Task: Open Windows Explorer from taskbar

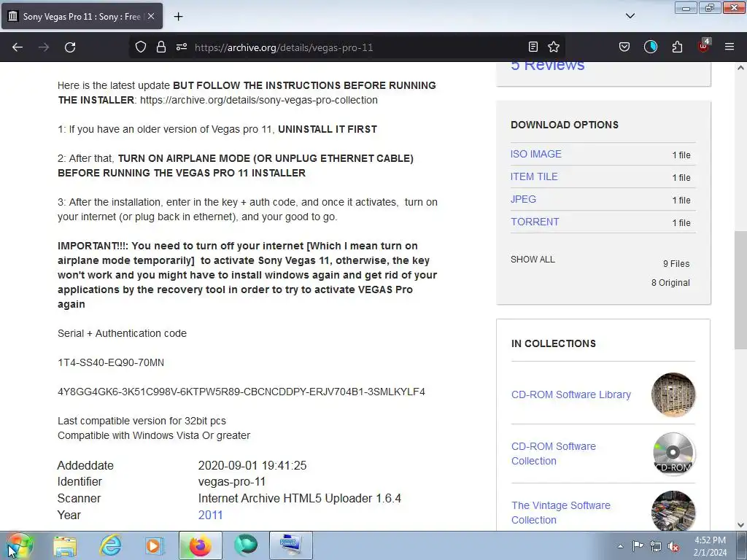Action: [x=65, y=545]
